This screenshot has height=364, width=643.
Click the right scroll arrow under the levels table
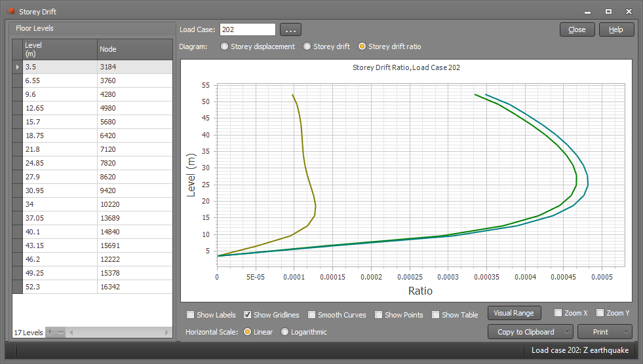click(166, 333)
